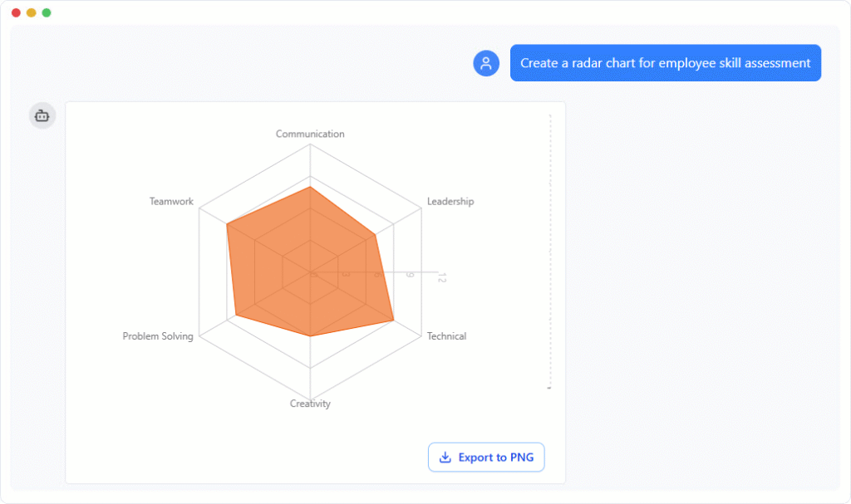Screen dimensions: 851x504
Task: Click the 9 value tick label
Action: (x=410, y=275)
